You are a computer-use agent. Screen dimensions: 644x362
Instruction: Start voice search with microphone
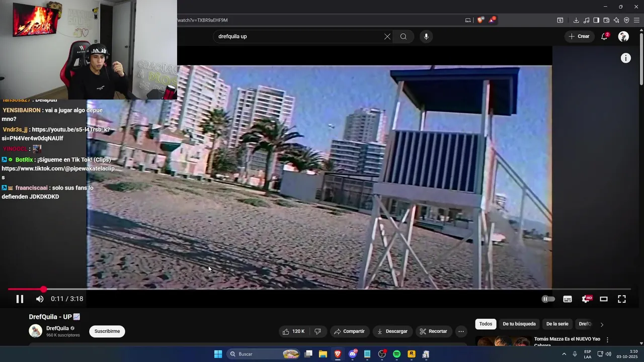tap(426, 36)
